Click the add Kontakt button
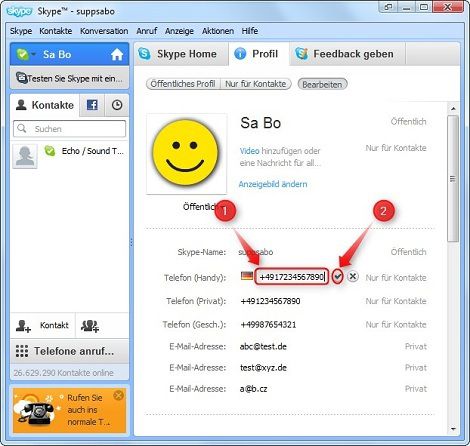This screenshot has height=446, width=470. pyautogui.click(x=43, y=325)
